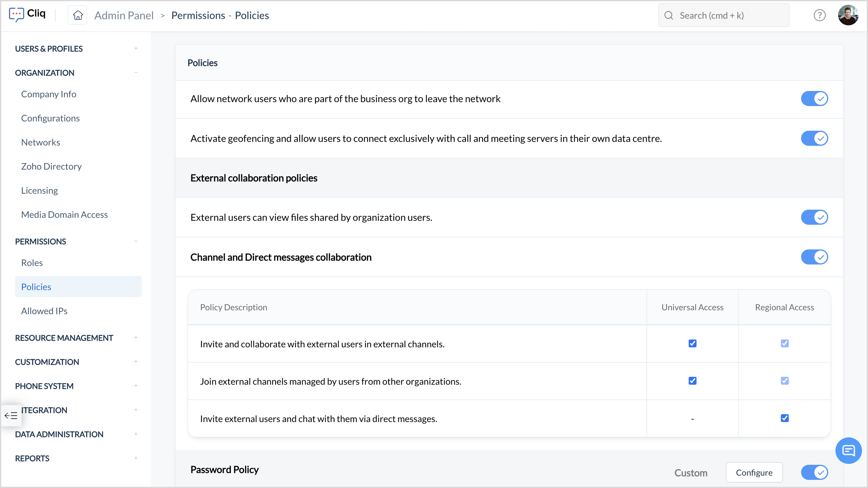Disable geofencing policy switch
The image size is (868, 488).
[814, 139]
